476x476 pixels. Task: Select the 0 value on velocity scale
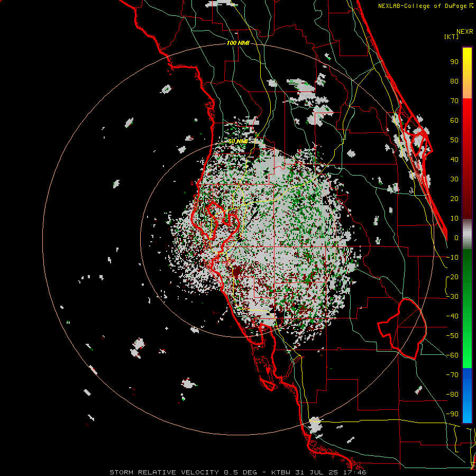pyautogui.click(x=456, y=237)
